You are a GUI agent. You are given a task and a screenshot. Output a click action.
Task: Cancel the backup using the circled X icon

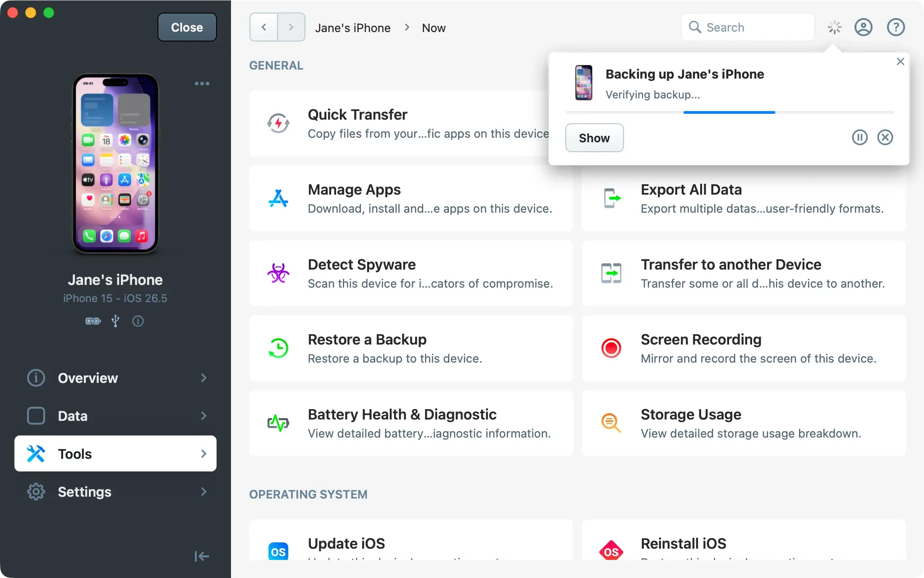point(885,137)
